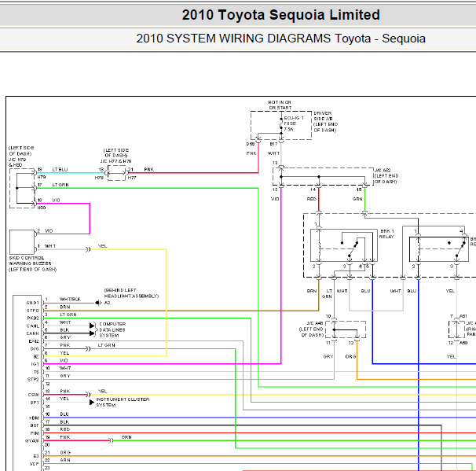Click the "GND1" terminal label
Image resolution: width=476 pixels, height=471 pixels.
(32, 303)
